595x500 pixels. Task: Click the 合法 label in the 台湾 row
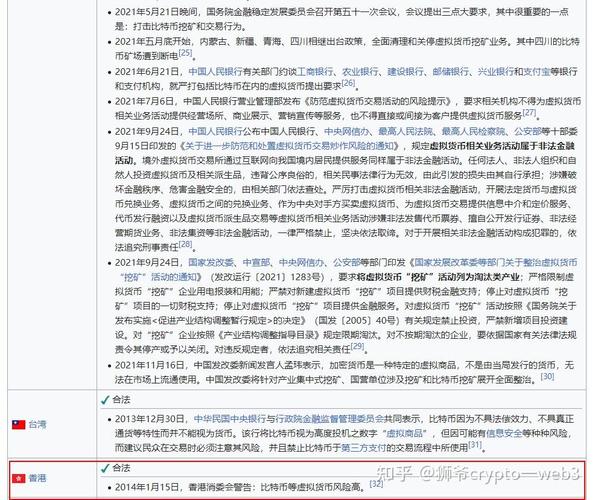coord(121,400)
